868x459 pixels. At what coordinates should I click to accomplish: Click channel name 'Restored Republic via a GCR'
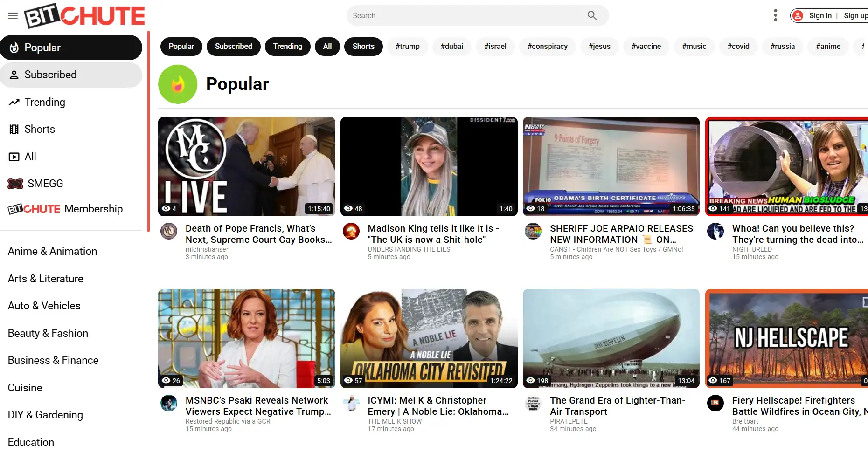tap(228, 421)
